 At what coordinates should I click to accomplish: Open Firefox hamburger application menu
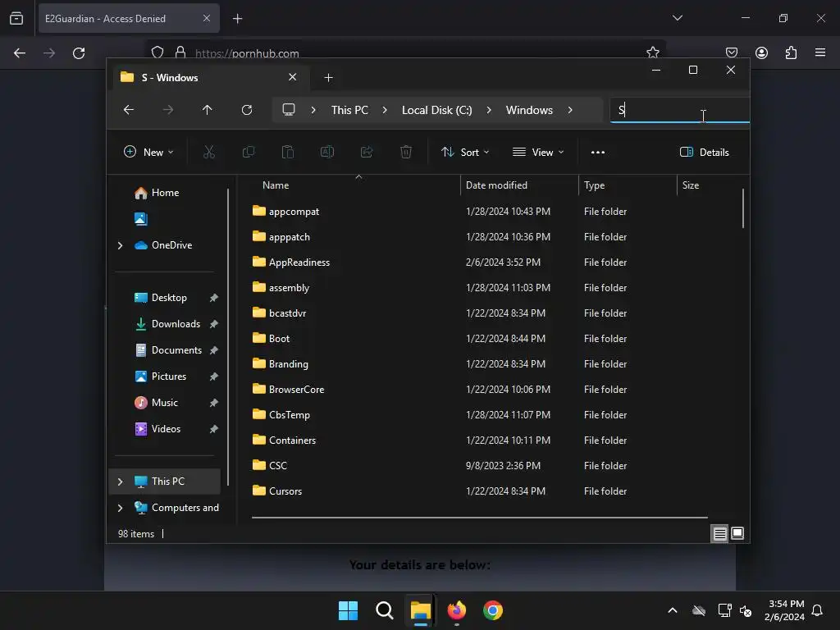[x=820, y=52]
